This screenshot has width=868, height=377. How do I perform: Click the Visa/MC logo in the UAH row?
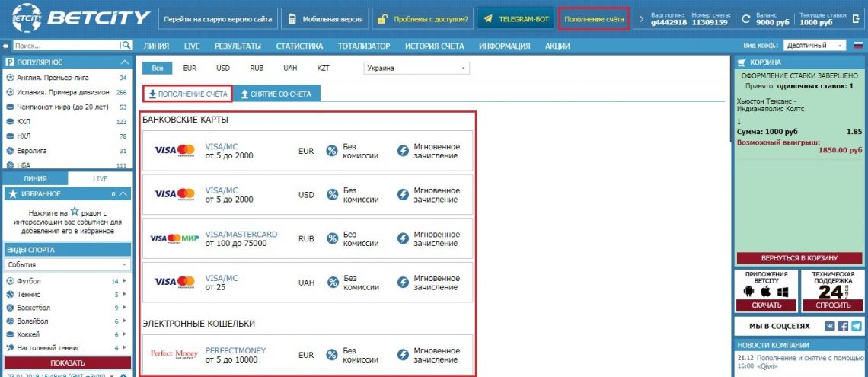[174, 282]
